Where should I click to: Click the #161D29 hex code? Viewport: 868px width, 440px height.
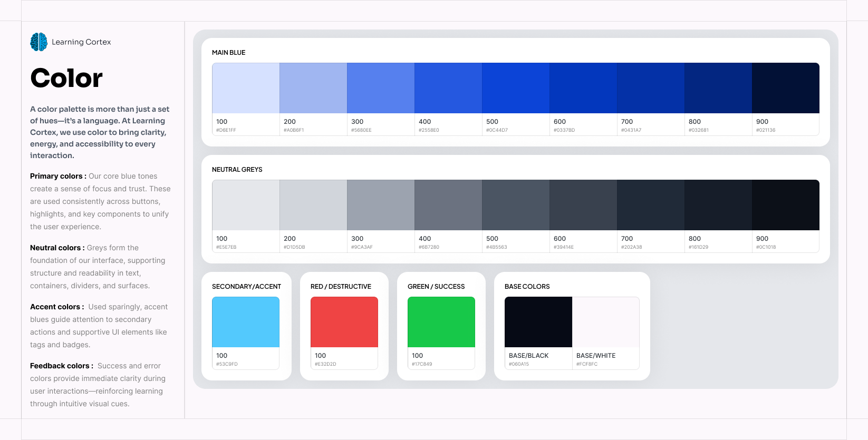point(699,247)
